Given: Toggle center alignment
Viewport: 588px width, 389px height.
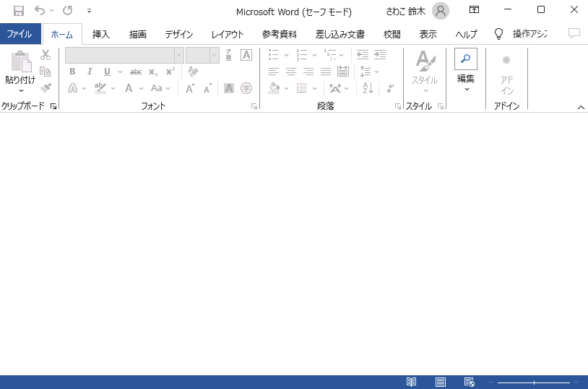Looking at the screenshot, I should tap(291, 72).
